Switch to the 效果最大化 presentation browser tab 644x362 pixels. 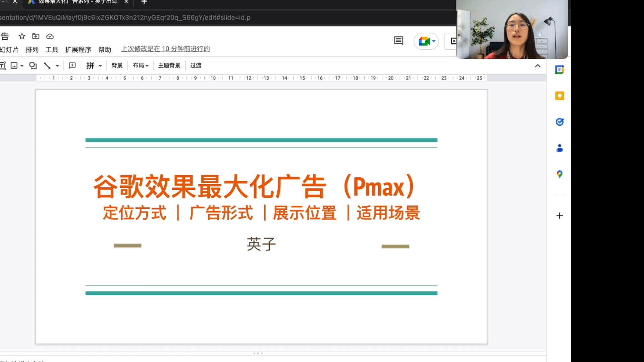77,2
